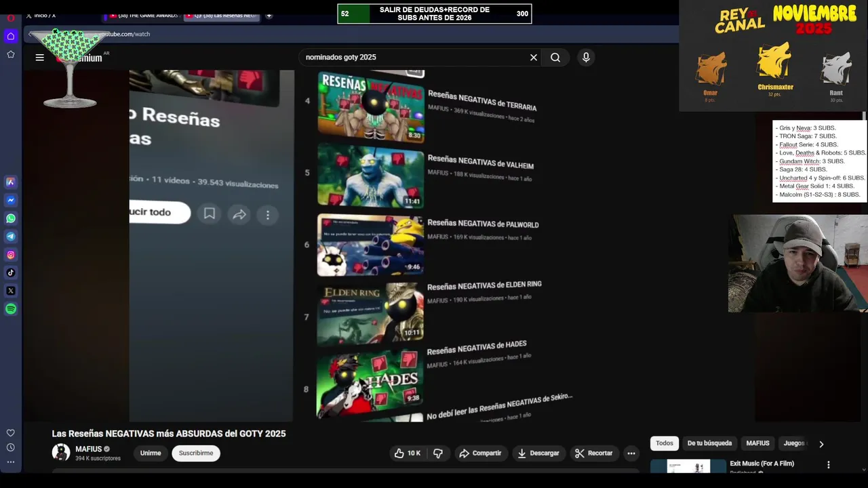Screen dimensions: 868x488
Task: Open the Opera menu logo
Action: pyautogui.click(x=11, y=18)
